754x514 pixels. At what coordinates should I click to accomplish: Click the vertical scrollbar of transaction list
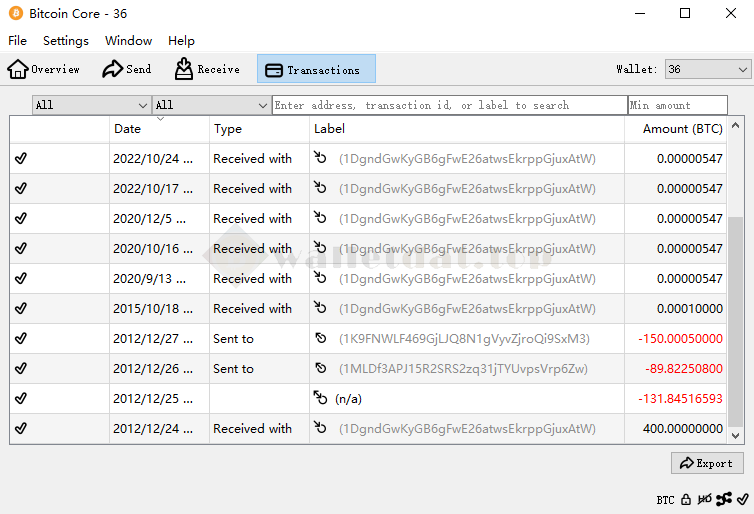tap(736, 320)
